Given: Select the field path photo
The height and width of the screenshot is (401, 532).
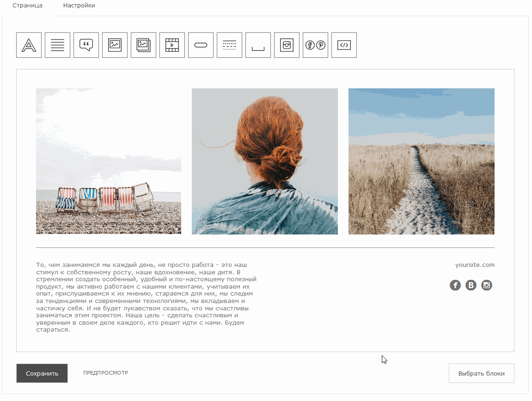Looking at the screenshot, I should [x=422, y=161].
